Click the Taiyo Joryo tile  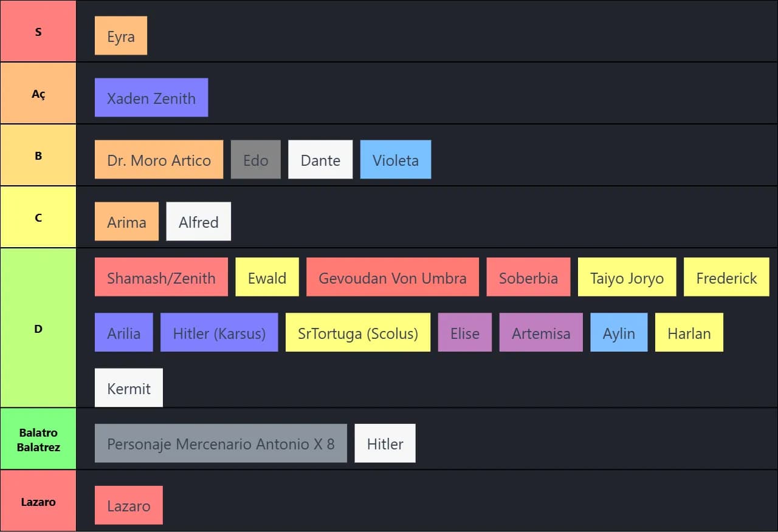[627, 278]
